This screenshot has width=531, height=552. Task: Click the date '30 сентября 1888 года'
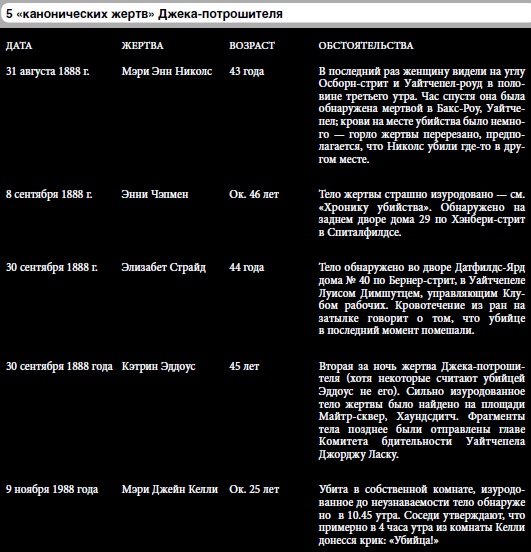[x=59, y=366]
